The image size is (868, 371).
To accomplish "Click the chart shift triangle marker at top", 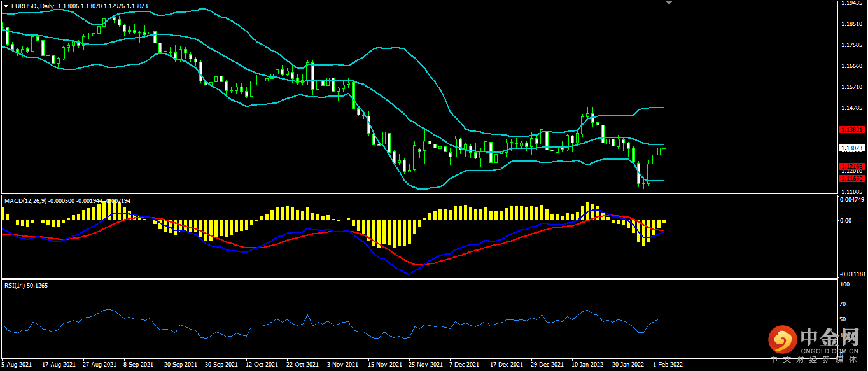I will pos(668,3).
